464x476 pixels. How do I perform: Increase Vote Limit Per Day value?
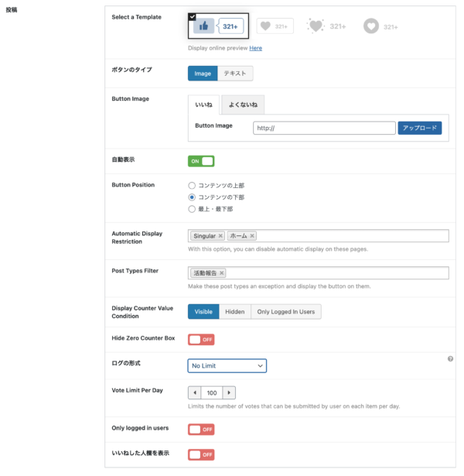coord(229,393)
